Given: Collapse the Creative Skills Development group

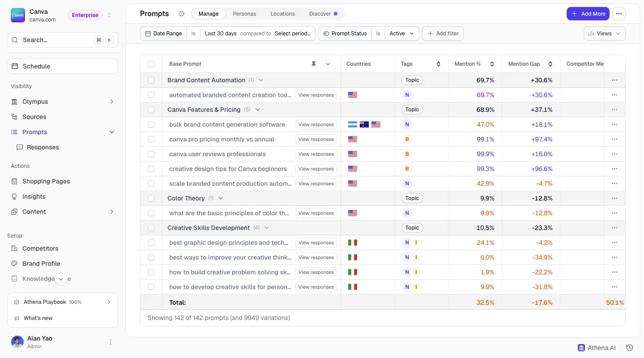Looking at the screenshot, I should [x=267, y=228].
